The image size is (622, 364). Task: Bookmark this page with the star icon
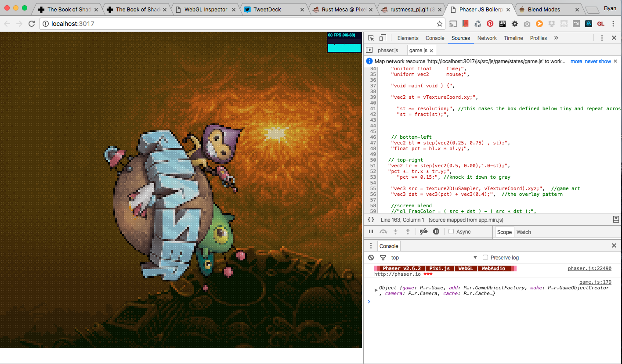pos(439,24)
